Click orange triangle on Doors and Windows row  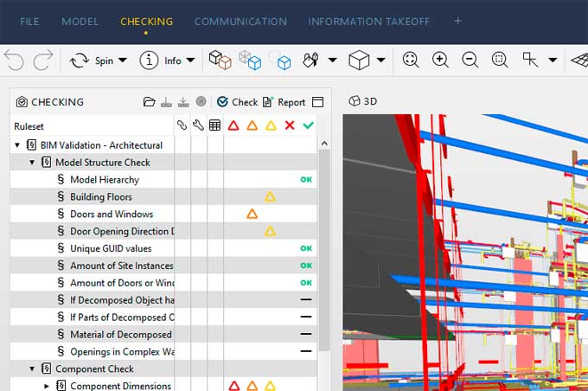point(252,215)
